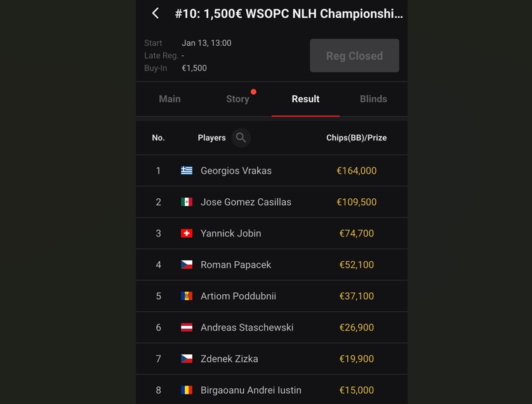Viewport: 532px width, 404px height.
Task: Click the Moldovan flag next to Artiom Poddubnii
Action: [185, 296]
